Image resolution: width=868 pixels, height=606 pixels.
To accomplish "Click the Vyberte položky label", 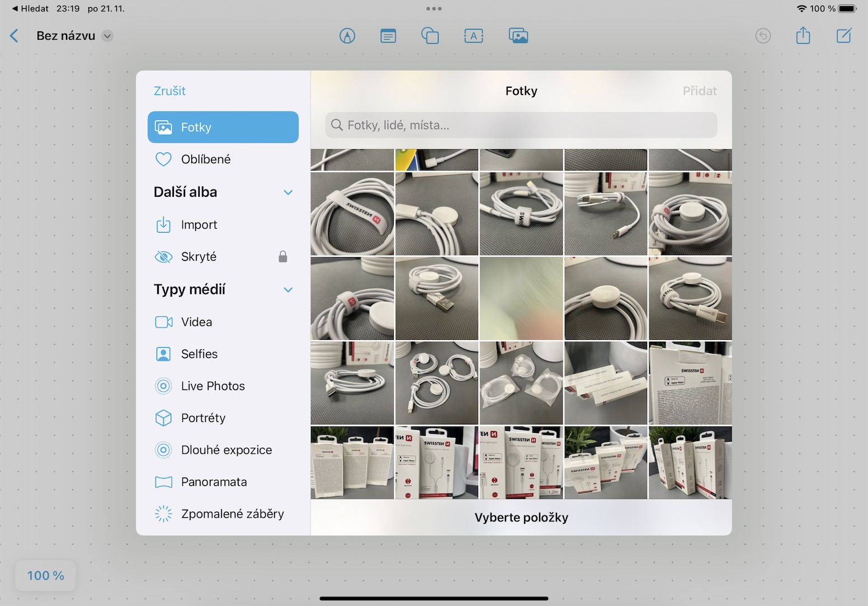I will point(521,518).
